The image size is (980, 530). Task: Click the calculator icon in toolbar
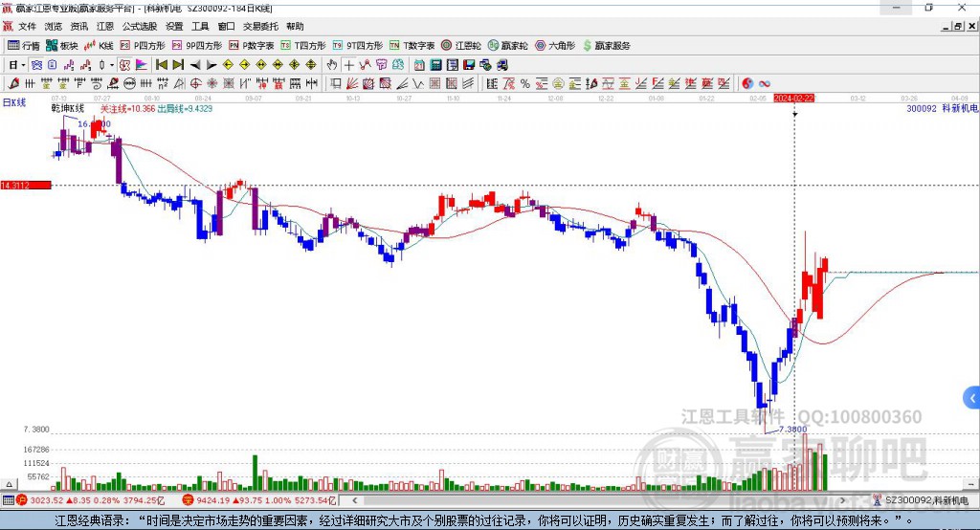[436, 65]
